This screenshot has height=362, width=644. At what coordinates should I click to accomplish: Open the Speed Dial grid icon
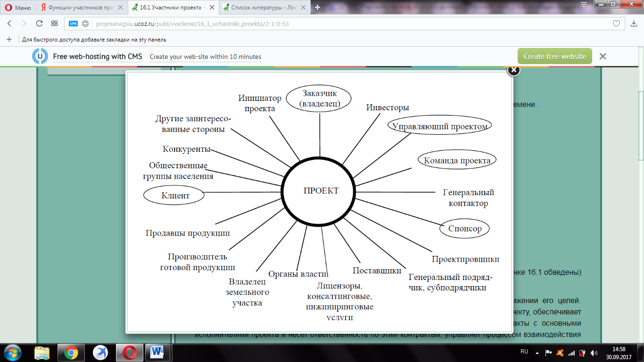click(x=54, y=23)
